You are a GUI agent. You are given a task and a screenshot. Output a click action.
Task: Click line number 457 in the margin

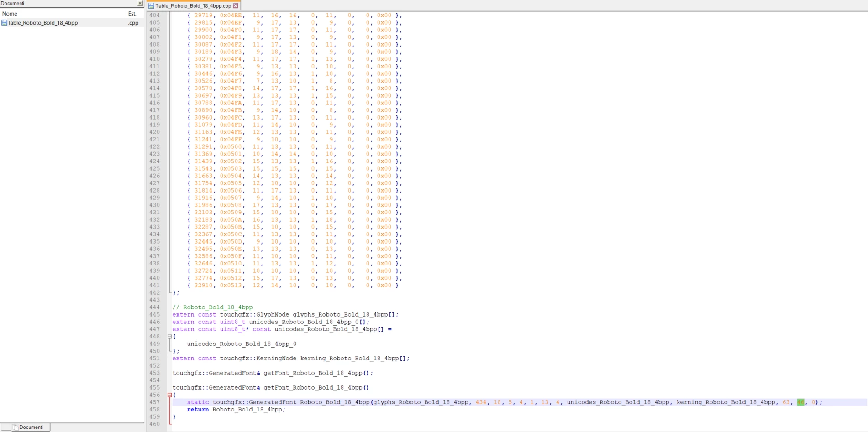coord(154,402)
